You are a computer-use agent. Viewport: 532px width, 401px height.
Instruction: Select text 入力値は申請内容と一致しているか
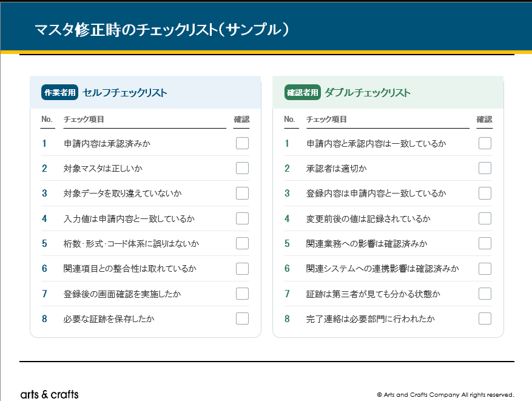point(129,219)
